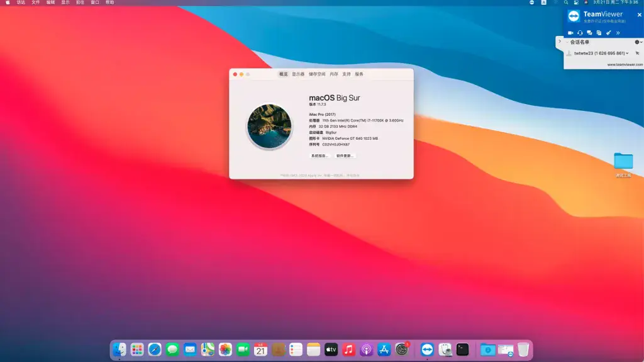This screenshot has height=362, width=644.
Task: Open the Contacts app in the Dock
Action: 278,349
